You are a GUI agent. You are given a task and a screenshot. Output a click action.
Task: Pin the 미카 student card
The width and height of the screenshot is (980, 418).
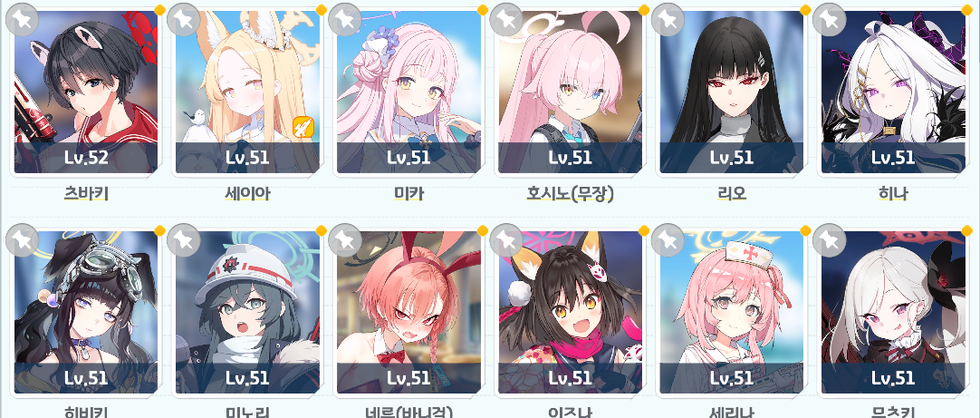344,19
